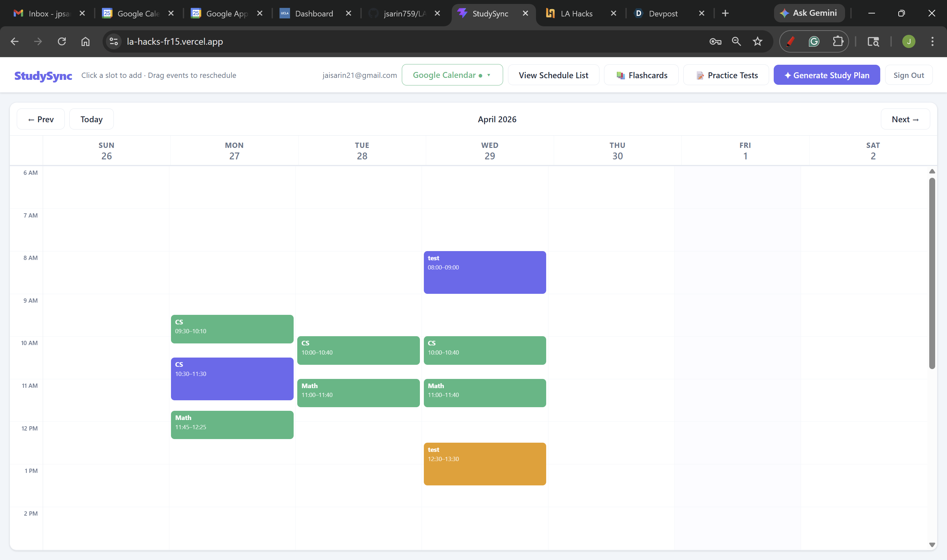Image resolution: width=947 pixels, height=560 pixels.
Task: Bookmark this page with the star icon
Action: click(758, 41)
